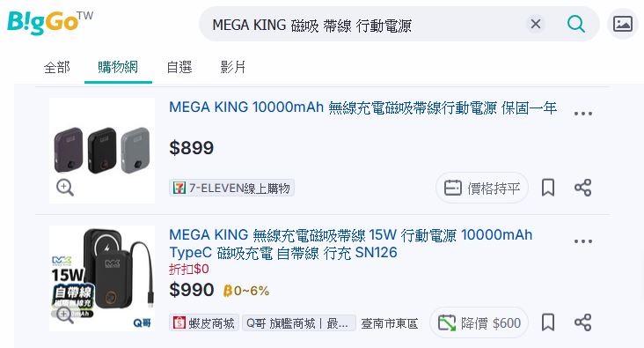644x348 pixels.
Task: Open more options for SN126 listing
Action: (x=582, y=241)
